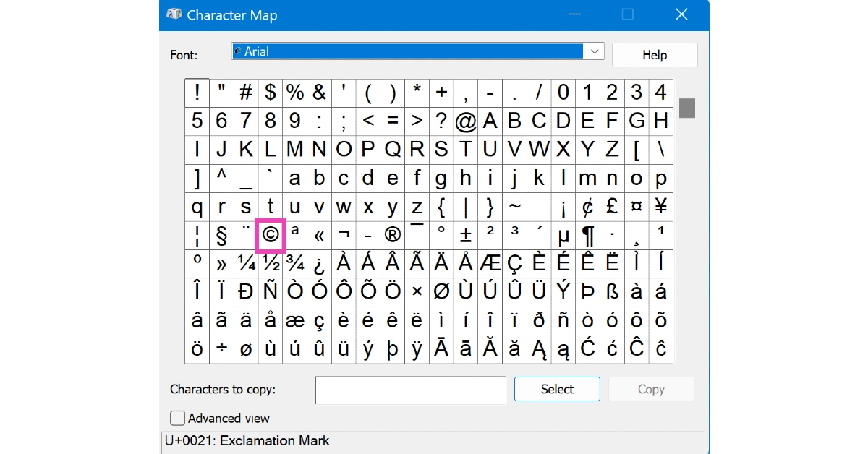Screen dimensions: 868x454
Task: Click the at sign character
Action: click(466, 121)
